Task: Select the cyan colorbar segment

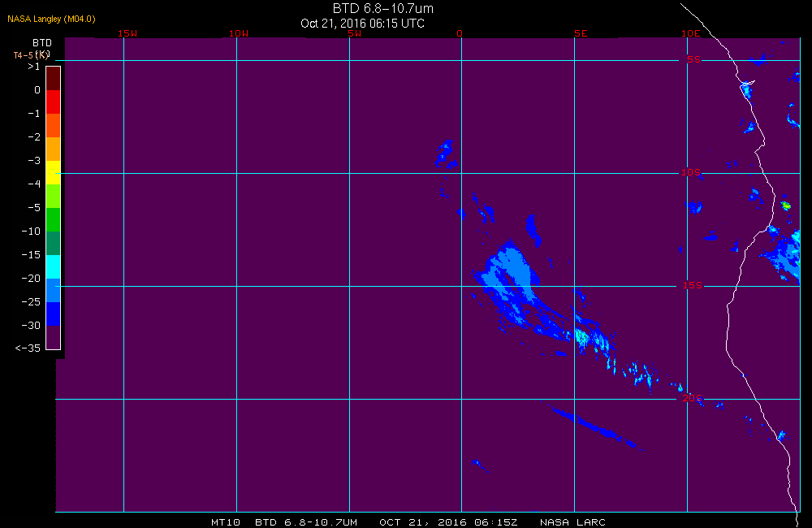Action: (54, 267)
